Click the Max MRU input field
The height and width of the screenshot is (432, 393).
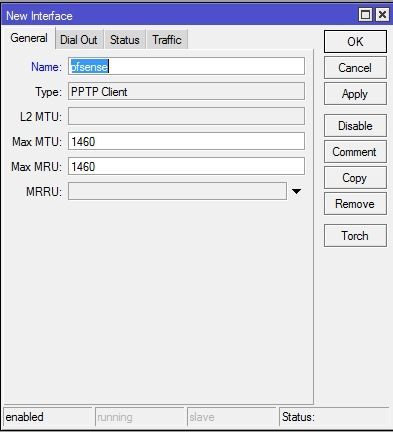(x=186, y=166)
